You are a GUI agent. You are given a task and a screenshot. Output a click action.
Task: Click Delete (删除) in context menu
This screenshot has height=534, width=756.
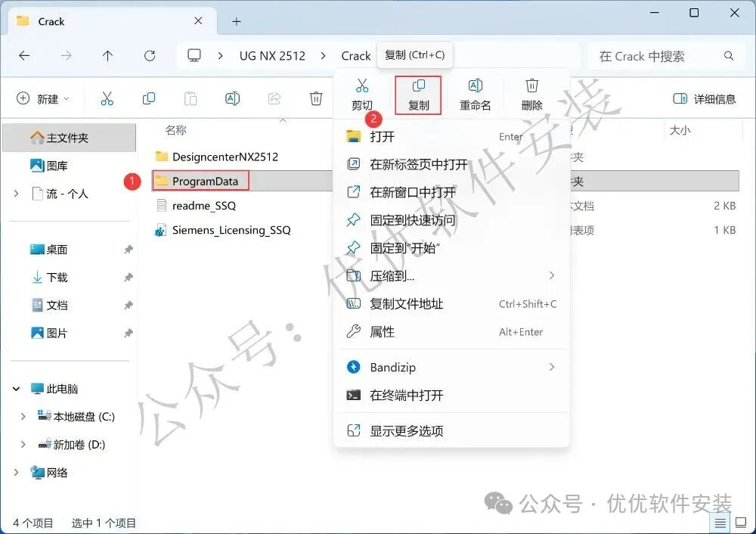click(531, 95)
